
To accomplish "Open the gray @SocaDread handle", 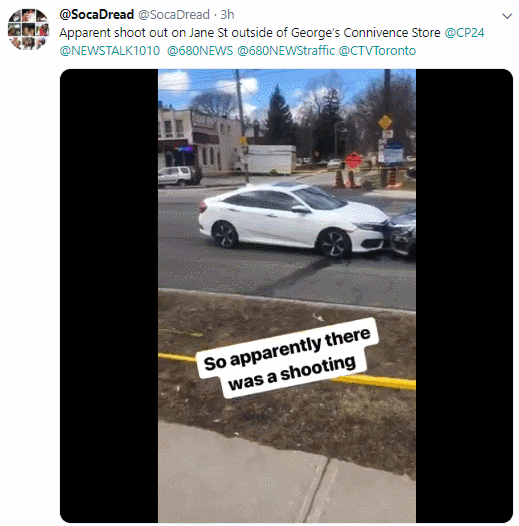I will 174,15.
